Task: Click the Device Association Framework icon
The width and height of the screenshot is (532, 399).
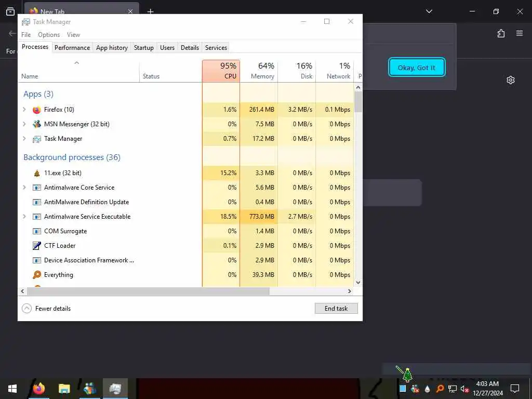Action: (x=37, y=260)
